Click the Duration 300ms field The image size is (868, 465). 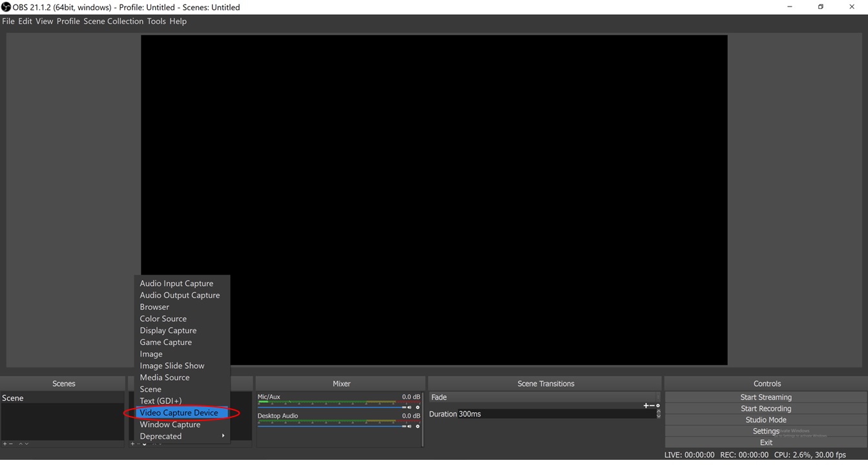tap(556, 414)
